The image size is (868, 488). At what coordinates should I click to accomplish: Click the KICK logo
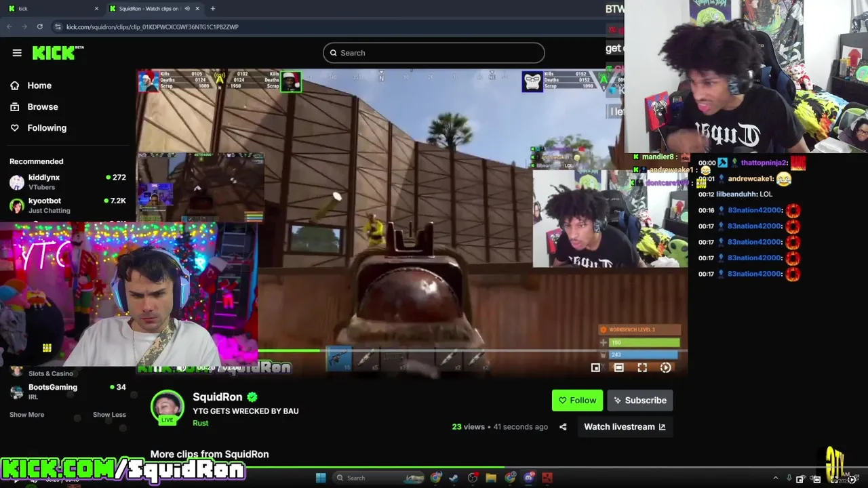pyautogui.click(x=57, y=53)
